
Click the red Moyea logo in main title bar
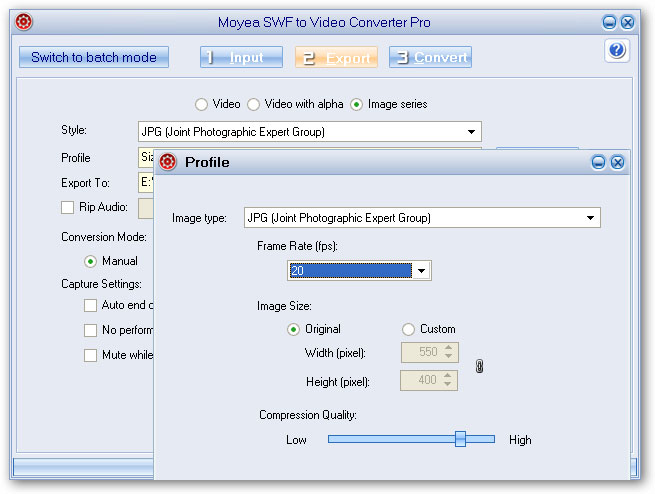coord(24,22)
